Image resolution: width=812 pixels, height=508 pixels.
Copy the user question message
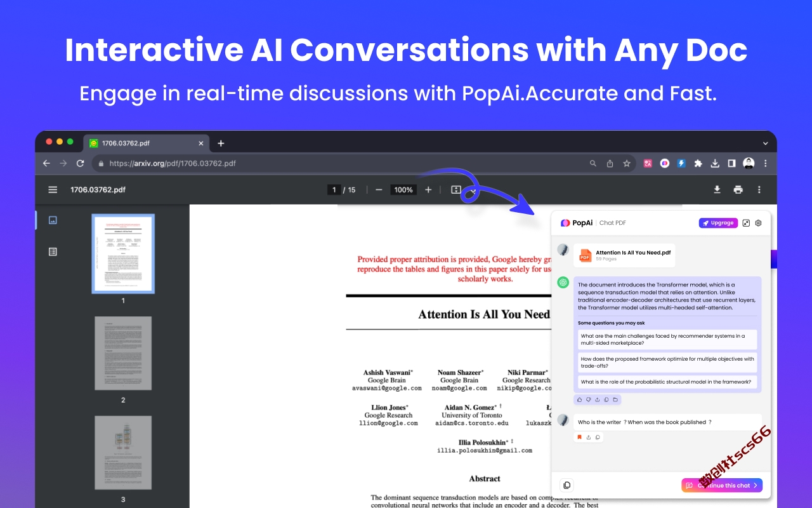click(598, 437)
